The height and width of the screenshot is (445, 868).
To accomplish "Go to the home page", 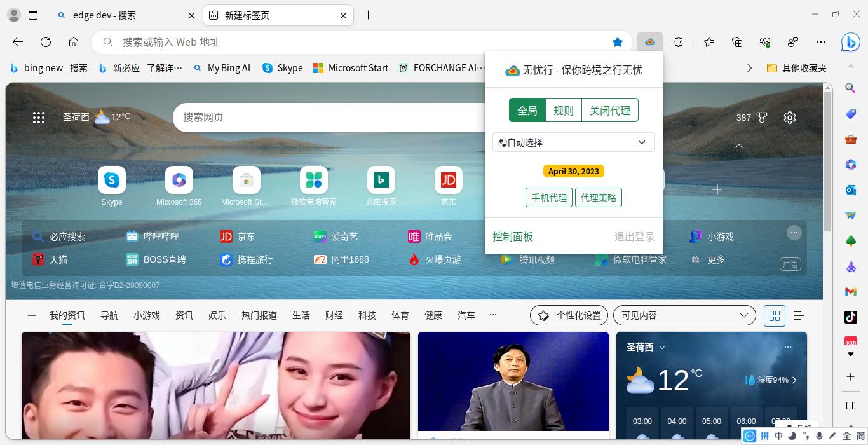I will pos(74,42).
